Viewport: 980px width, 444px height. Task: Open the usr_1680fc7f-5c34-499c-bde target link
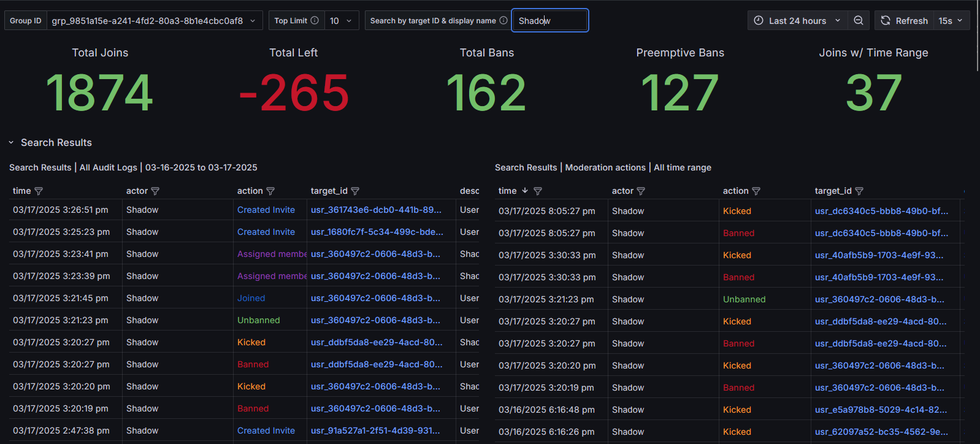pos(377,232)
